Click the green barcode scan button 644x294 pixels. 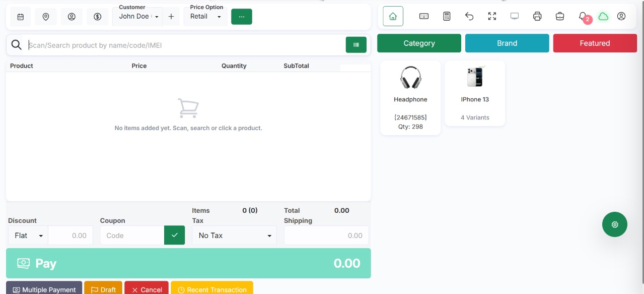tap(356, 45)
